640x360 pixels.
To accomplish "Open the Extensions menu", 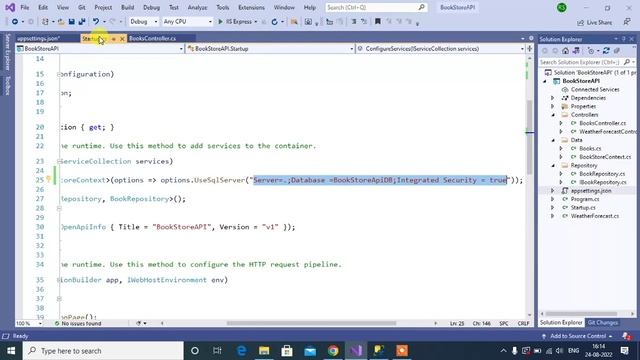I will 251,7.
